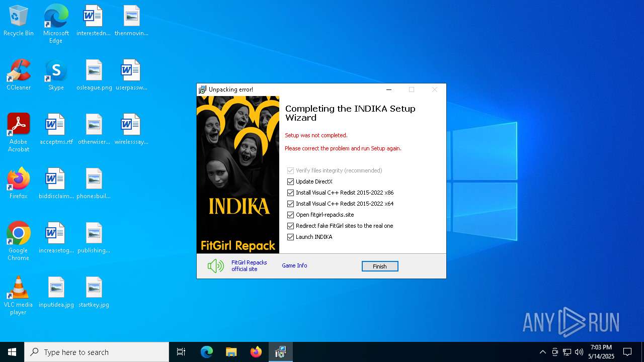Open the notification center icon
The image size is (644, 362).
[x=627, y=352]
